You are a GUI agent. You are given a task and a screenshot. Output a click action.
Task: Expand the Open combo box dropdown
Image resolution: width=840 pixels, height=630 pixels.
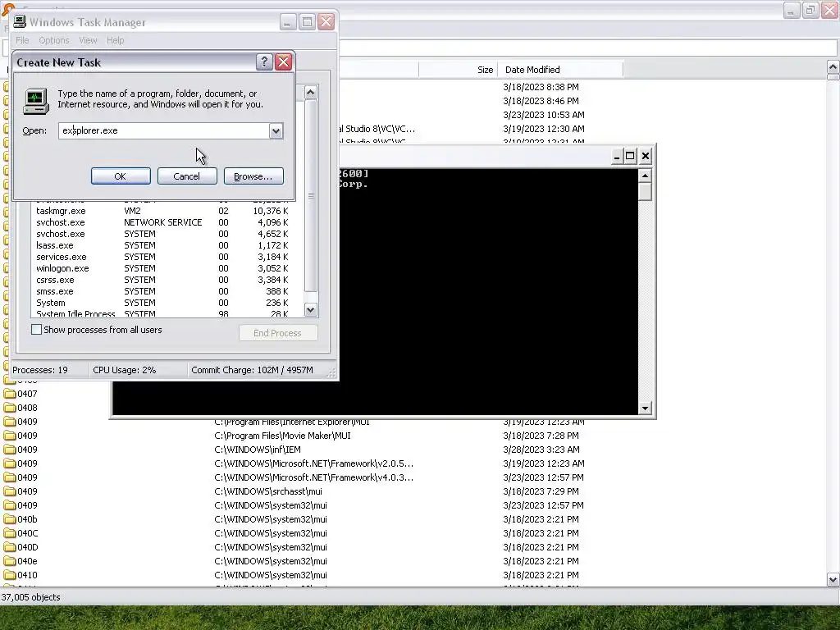[276, 130]
